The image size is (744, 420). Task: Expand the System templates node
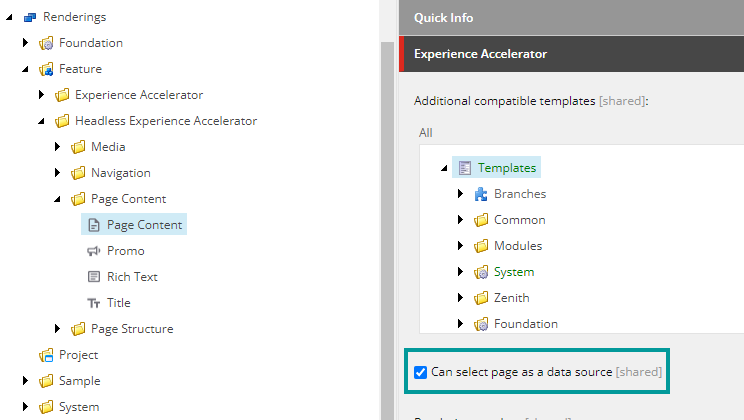pos(460,271)
